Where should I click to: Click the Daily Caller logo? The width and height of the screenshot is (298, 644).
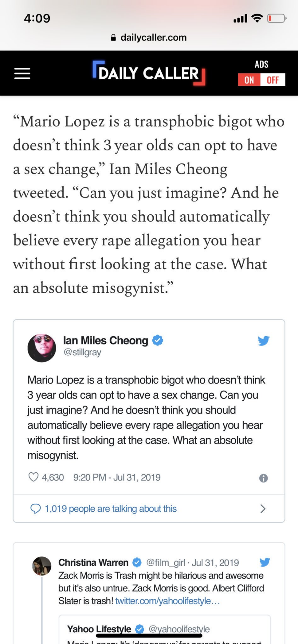pos(149,73)
